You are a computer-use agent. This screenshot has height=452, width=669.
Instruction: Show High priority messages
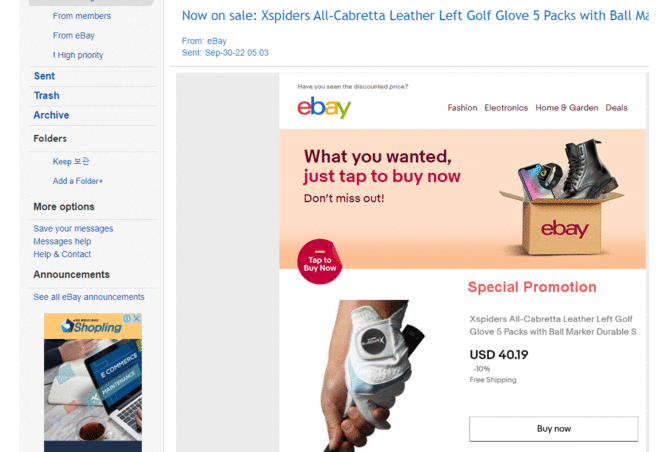[x=78, y=55]
